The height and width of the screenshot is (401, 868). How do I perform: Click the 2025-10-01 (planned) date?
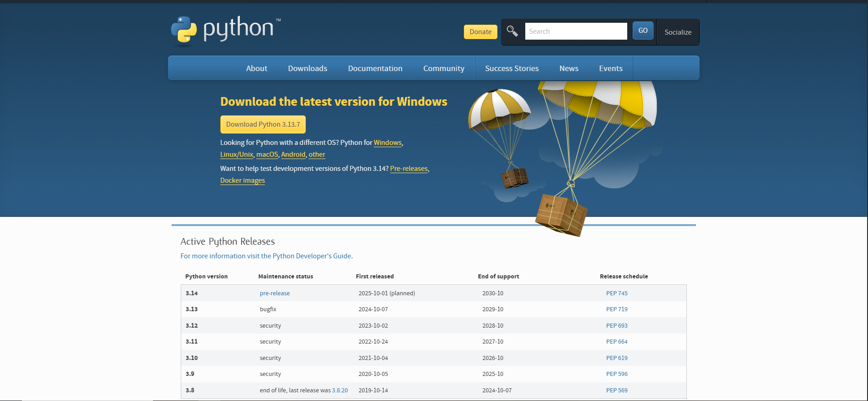pyautogui.click(x=386, y=293)
